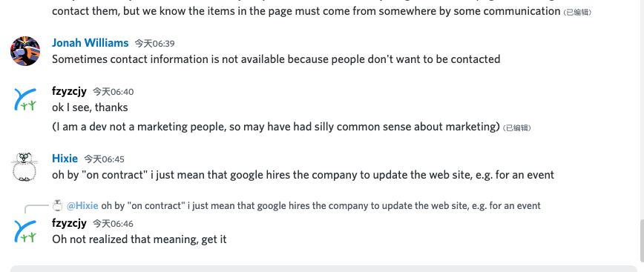
Task: Jump to the original message via the reply preview text
Action: tap(321, 205)
